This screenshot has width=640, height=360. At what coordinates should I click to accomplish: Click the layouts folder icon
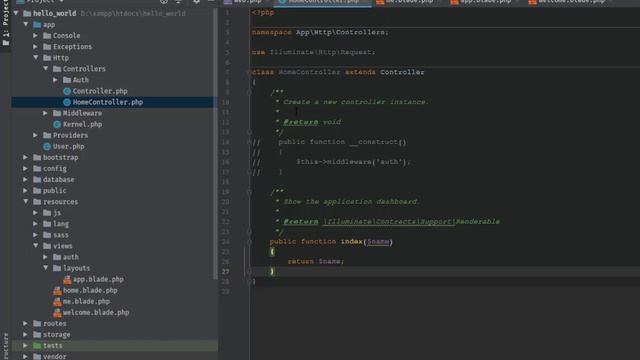[x=57, y=268]
